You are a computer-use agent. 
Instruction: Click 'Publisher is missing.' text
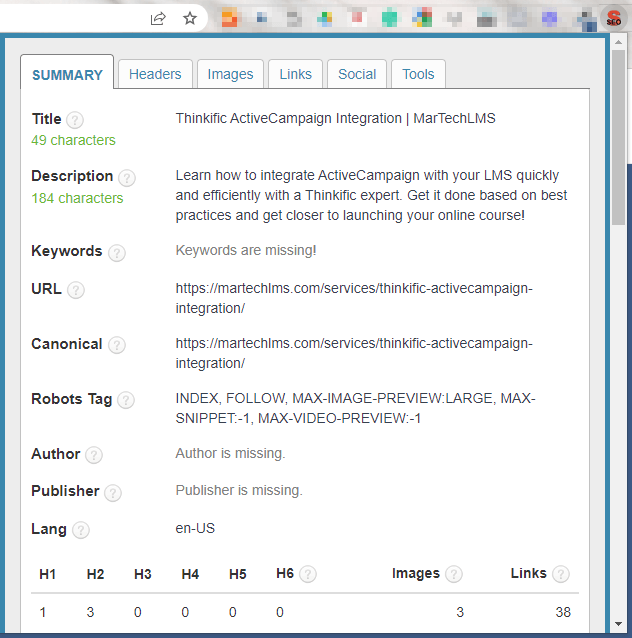point(239,490)
